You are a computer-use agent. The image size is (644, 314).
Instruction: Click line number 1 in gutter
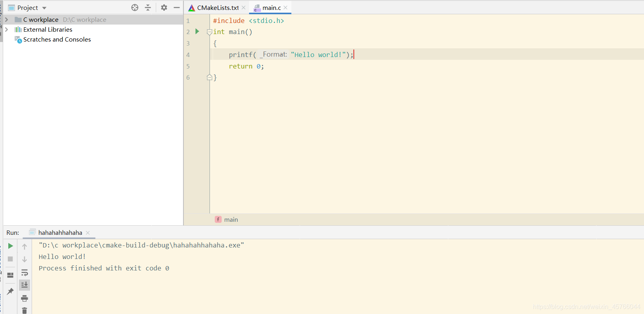click(x=188, y=21)
